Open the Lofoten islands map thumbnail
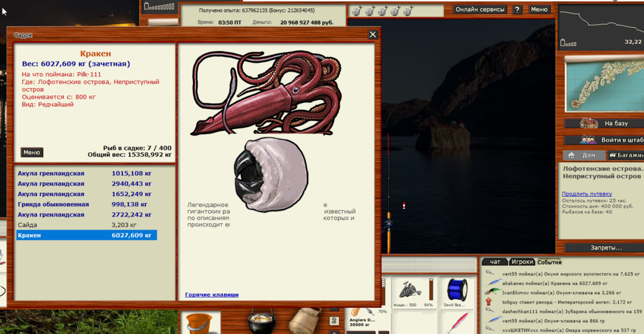Screen dimensions: 644x334 click(605, 84)
